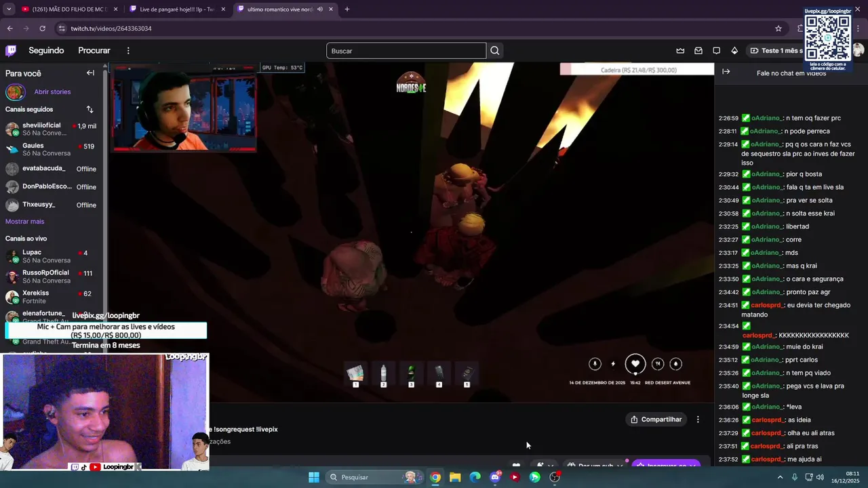Open the tab search dropdown arrow
The height and width of the screenshot is (488, 868).
(x=9, y=9)
